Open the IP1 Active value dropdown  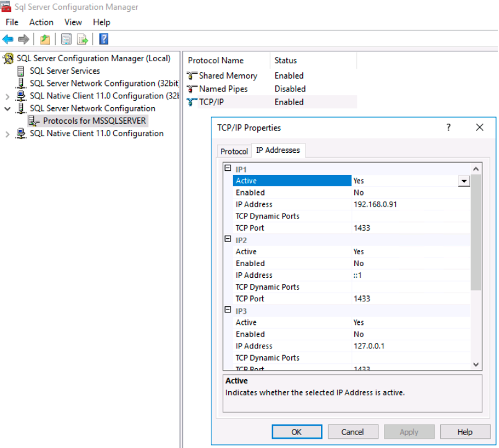464,181
